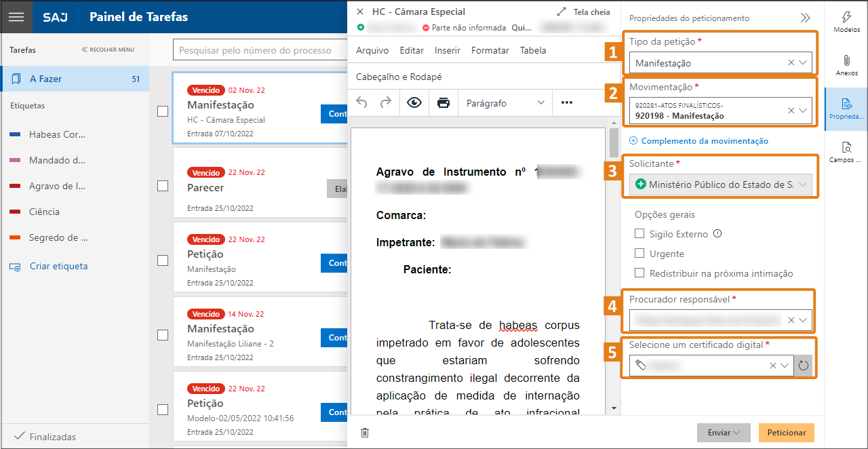The image size is (868, 449).
Task: Redo the last edit with the redo arrow
Action: (x=384, y=104)
